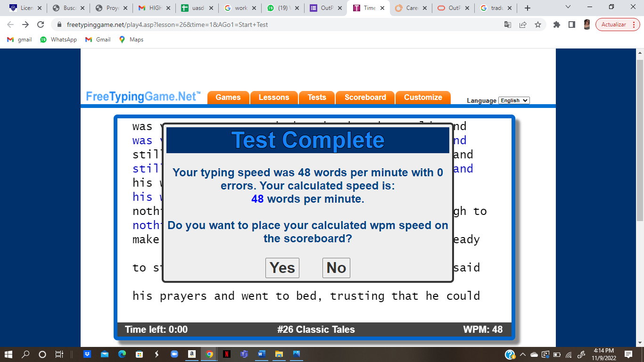Click the WPM: 48 status text

tap(483, 329)
